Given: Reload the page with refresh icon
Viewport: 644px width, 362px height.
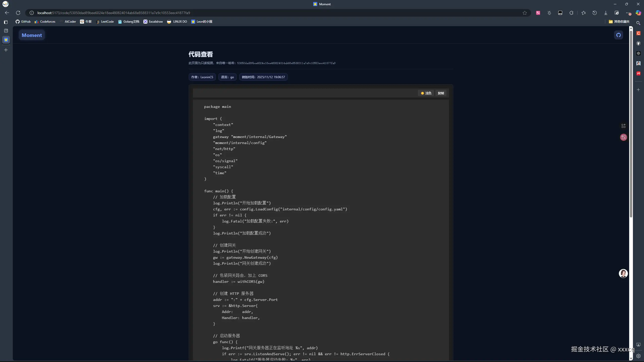Looking at the screenshot, I should (x=18, y=13).
